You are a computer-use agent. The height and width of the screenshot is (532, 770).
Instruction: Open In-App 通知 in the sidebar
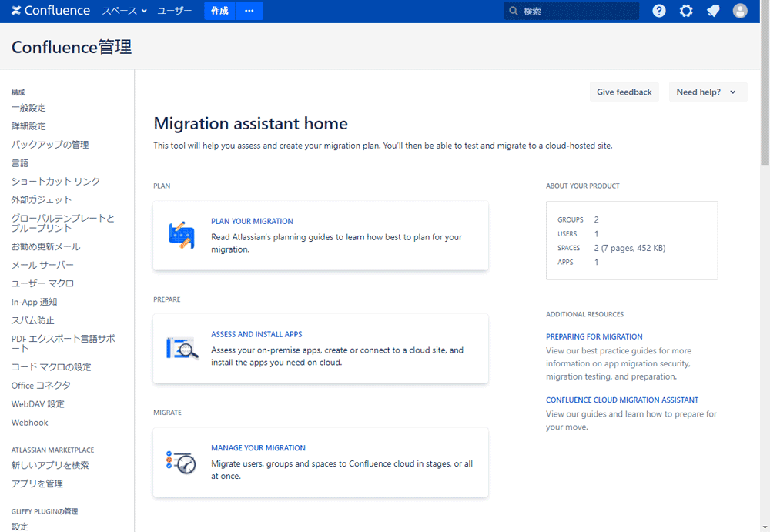pyautogui.click(x=35, y=302)
